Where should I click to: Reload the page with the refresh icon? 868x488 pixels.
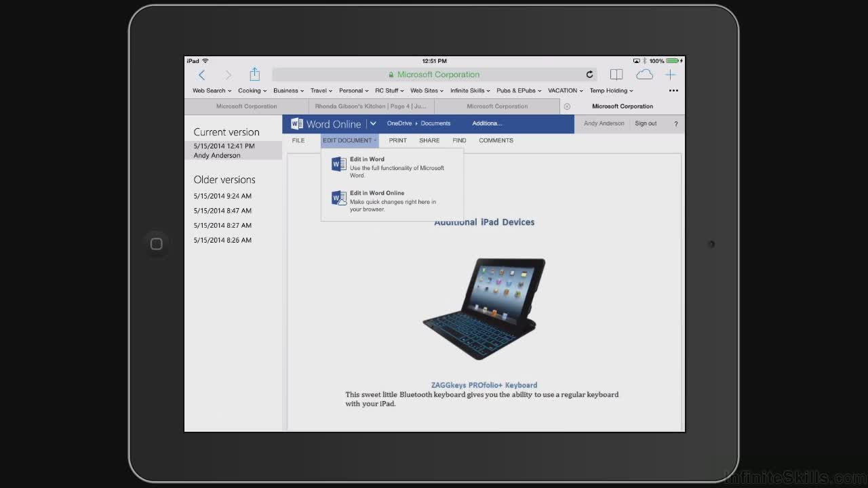point(589,75)
